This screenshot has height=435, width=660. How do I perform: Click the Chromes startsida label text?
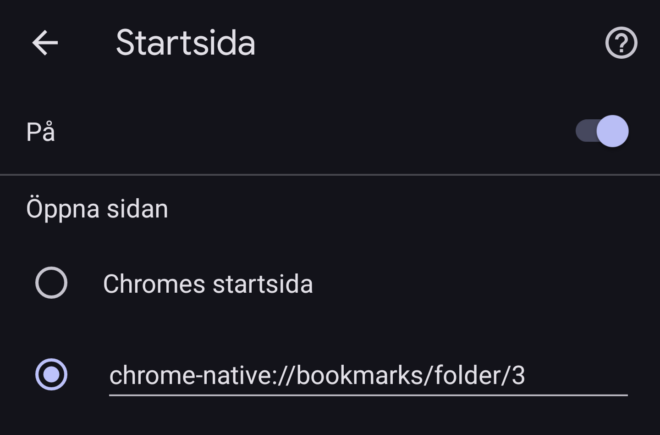click(208, 284)
